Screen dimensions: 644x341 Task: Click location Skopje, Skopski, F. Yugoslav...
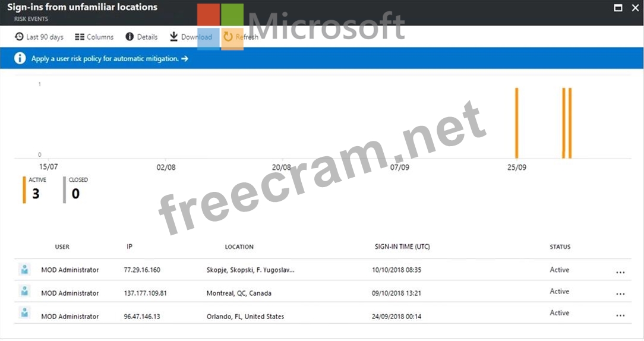point(251,270)
